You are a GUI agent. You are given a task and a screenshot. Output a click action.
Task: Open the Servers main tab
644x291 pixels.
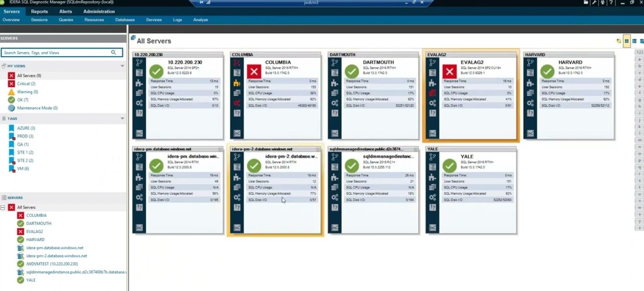[12, 11]
